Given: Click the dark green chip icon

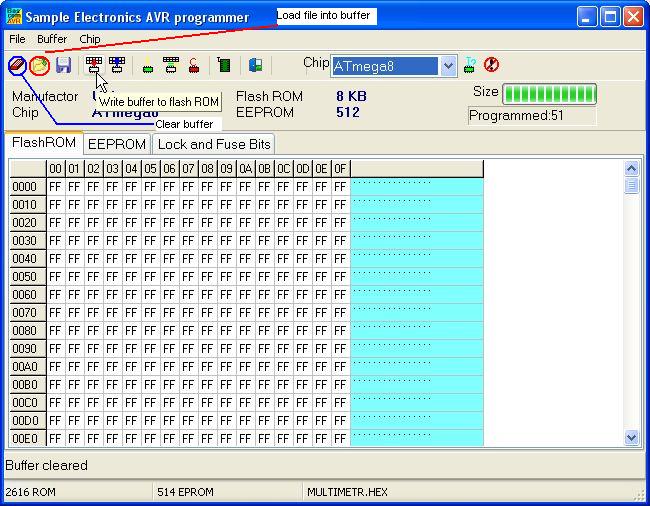Looking at the screenshot, I should pos(224,65).
